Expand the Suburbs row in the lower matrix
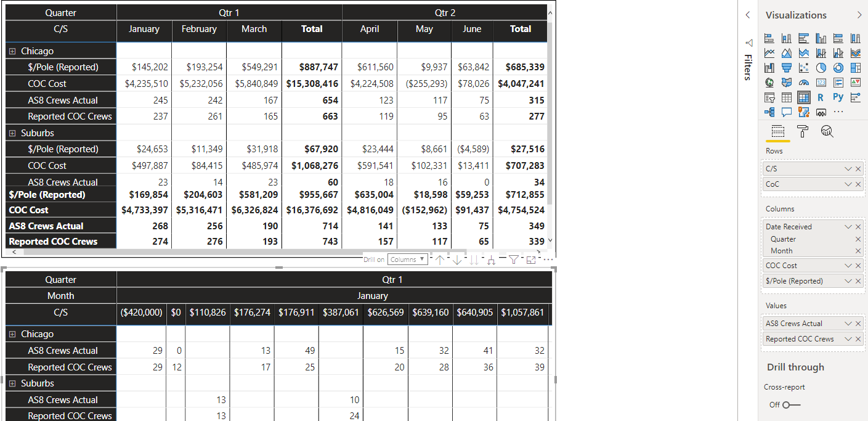 12,383
